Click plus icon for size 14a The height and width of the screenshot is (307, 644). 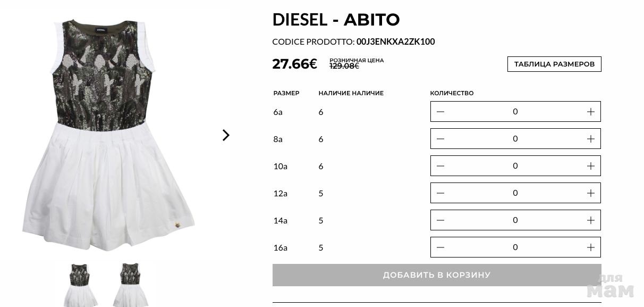tap(590, 220)
